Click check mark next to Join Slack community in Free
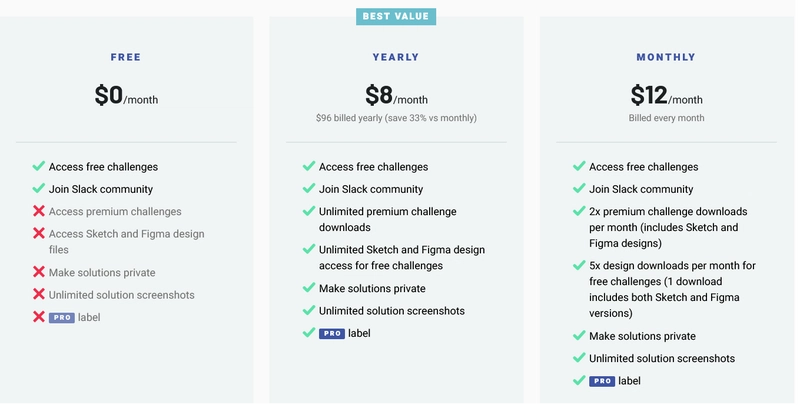 [39, 188]
